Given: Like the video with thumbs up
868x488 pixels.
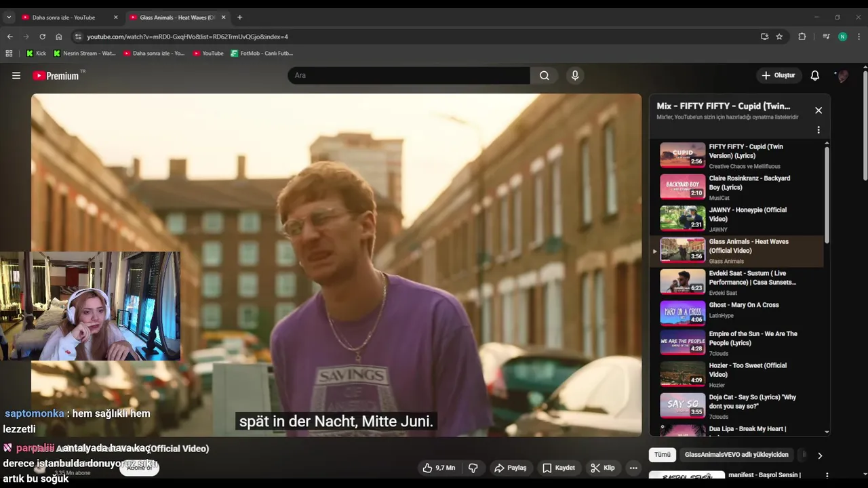Looking at the screenshot, I should [439, 468].
